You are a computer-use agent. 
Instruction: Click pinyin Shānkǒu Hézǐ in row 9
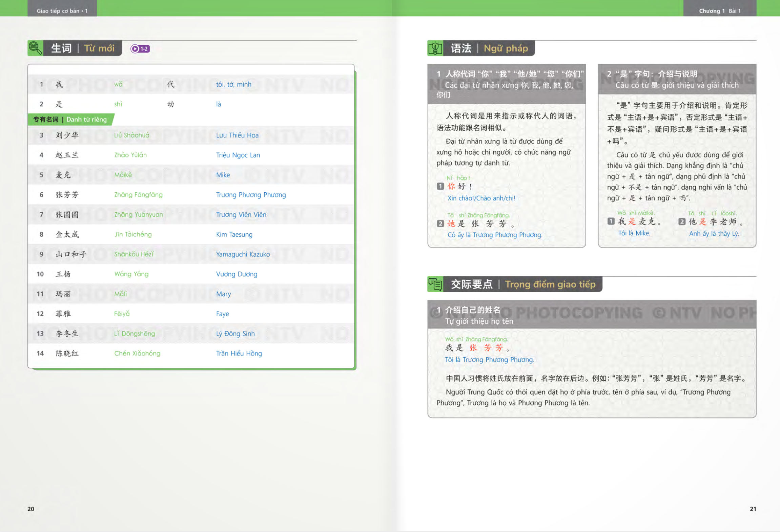(134, 254)
